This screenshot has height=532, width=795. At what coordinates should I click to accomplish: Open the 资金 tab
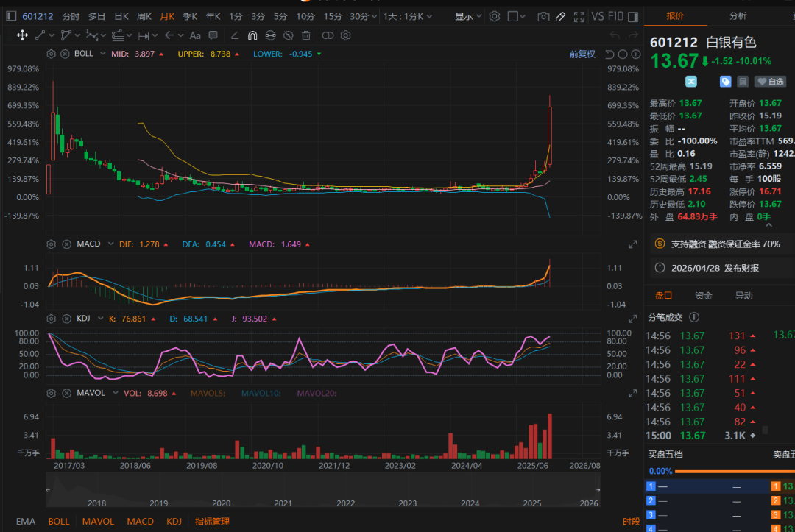tap(703, 295)
